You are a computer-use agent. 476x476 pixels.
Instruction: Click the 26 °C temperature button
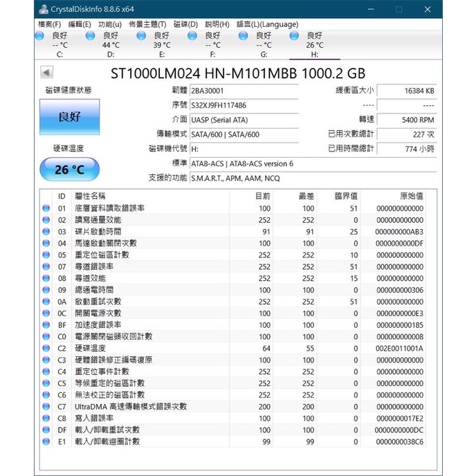point(69,170)
